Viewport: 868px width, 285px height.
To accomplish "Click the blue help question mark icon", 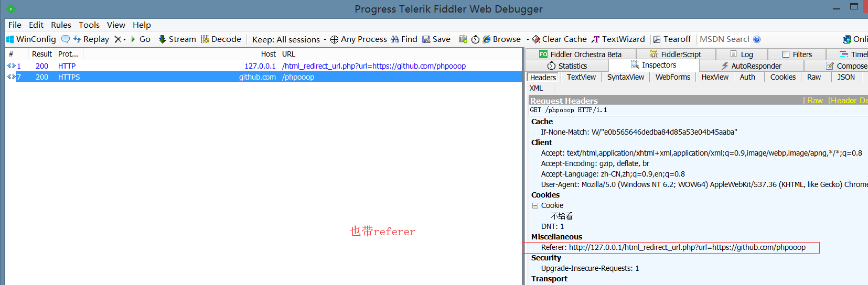I will 757,39.
